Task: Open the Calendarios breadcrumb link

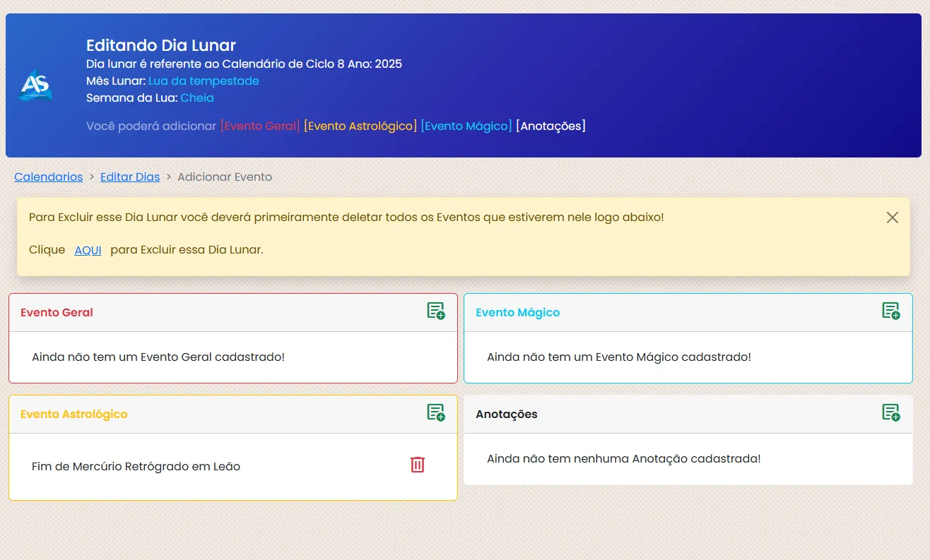Action: pos(49,177)
